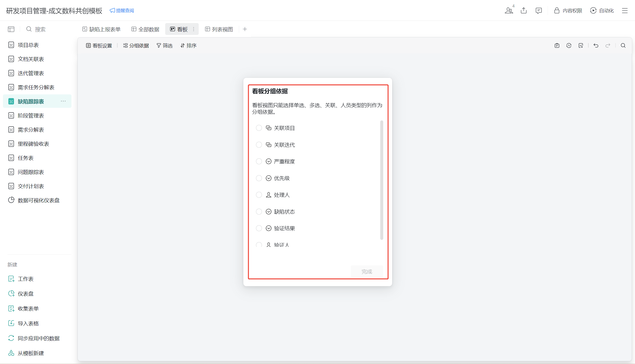Click the search magnifier in board toolbar
Viewport: 635px width, 364px height.
click(x=623, y=46)
